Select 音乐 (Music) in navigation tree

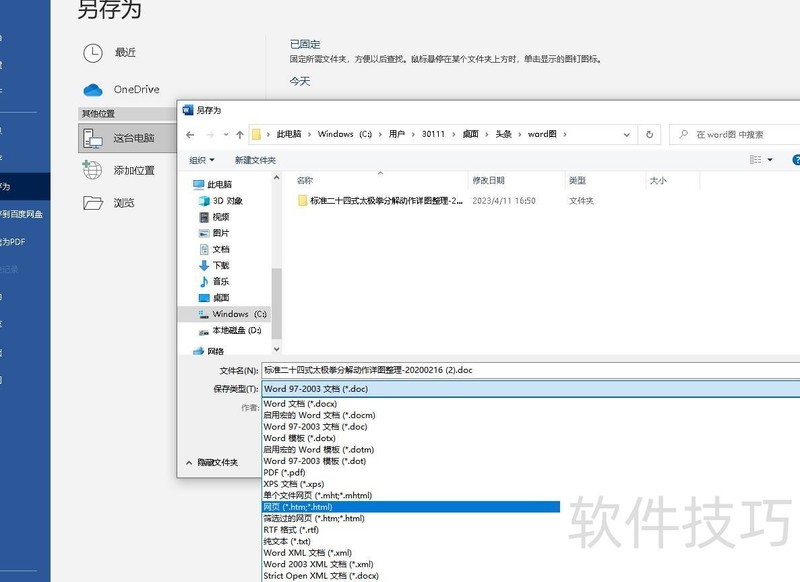click(x=214, y=282)
